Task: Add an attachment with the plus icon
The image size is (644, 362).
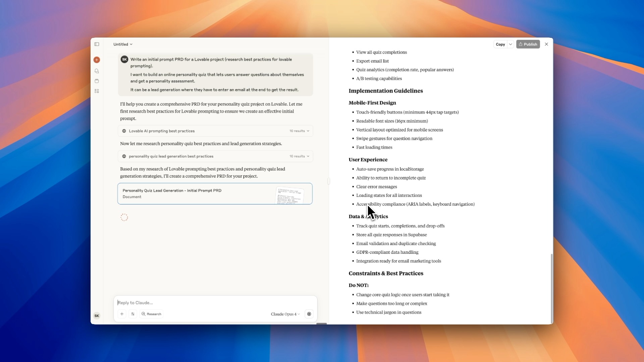Action: pyautogui.click(x=122, y=314)
